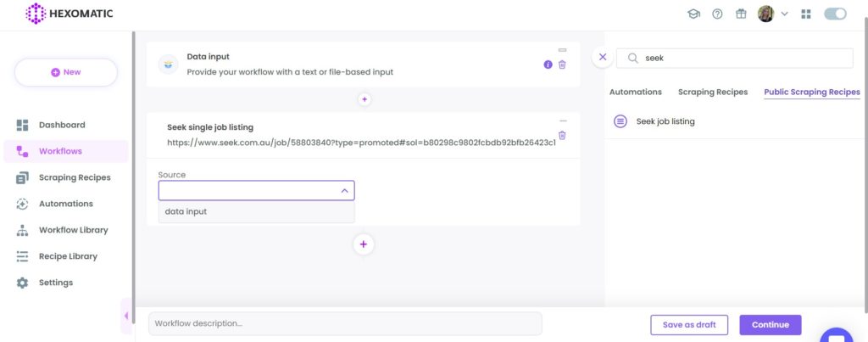The image size is (868, 342).
Task: Click the Save as draft button
Action: tap(689, 325)
